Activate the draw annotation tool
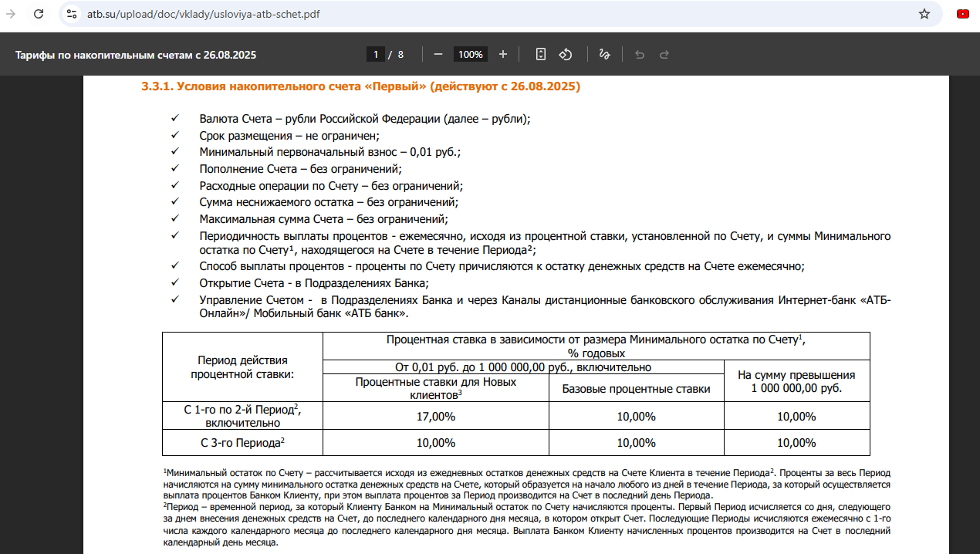Viewport: 980px width, 554px height. coord(605,54)
